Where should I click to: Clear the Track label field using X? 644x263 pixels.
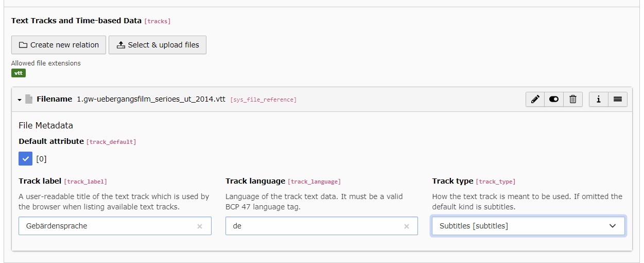tap(200, 226)
